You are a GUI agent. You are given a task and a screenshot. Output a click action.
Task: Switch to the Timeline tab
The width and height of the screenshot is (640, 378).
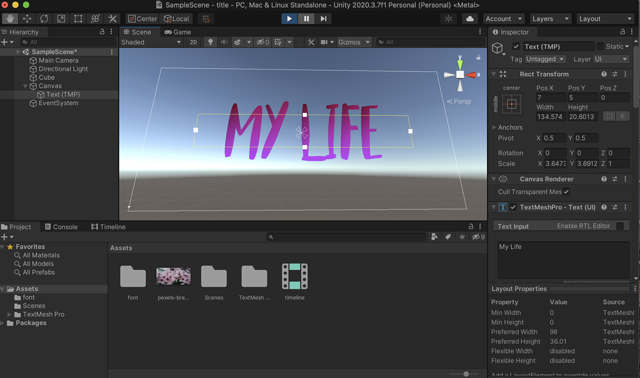[109, 227]
